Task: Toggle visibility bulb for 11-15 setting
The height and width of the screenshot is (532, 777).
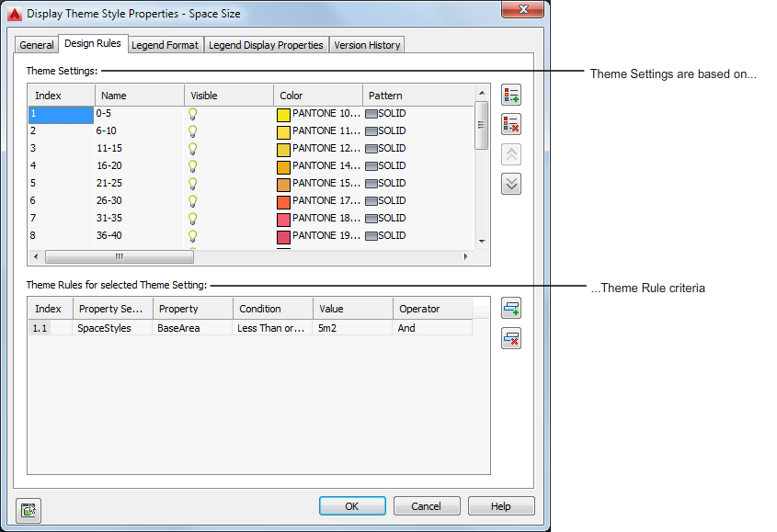Action: (x=193, y=149)
